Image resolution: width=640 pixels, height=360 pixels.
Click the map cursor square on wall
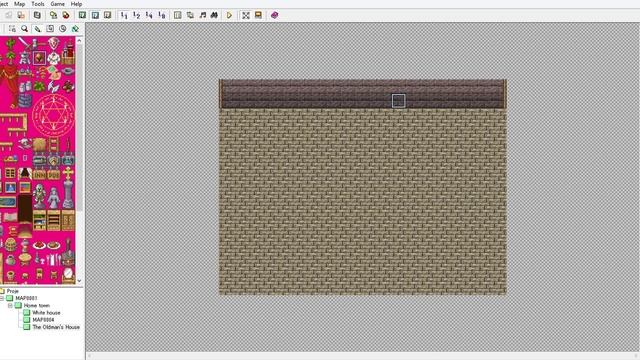[x=398, y=101]
